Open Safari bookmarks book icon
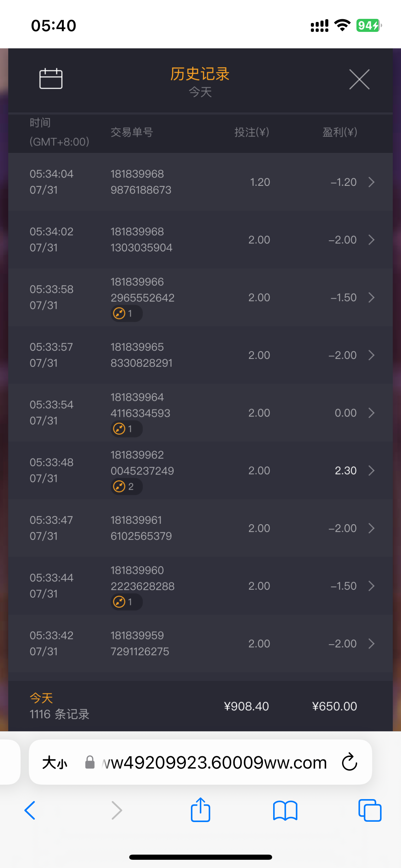 [x=285, y=810]
